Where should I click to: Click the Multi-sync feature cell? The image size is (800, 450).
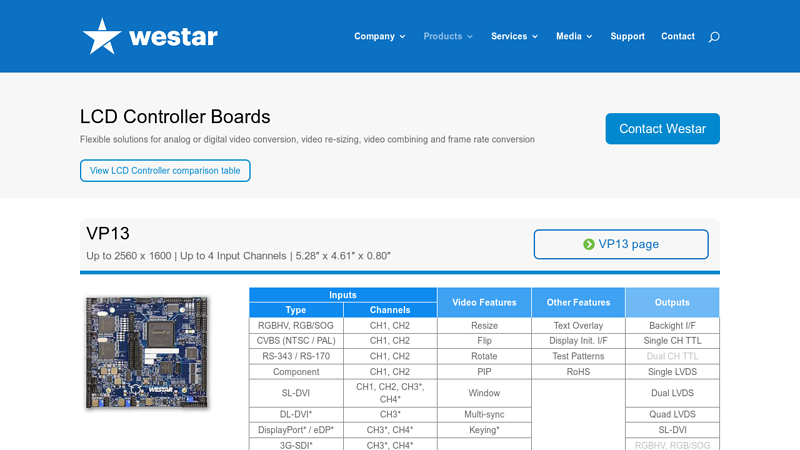pyautogui.click(x=484, y=414)
